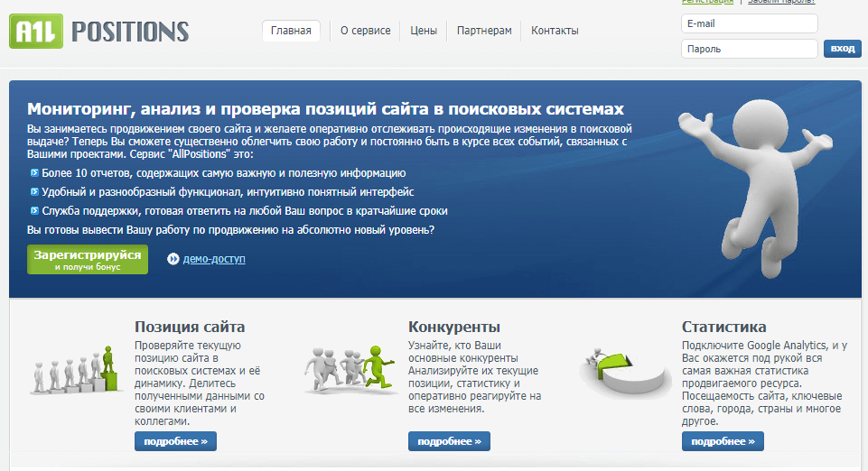Open the Цены menu item
Image resolution: width=868 pixels, height=471 pixels.
pyautogui.click(x=424, y=31)
